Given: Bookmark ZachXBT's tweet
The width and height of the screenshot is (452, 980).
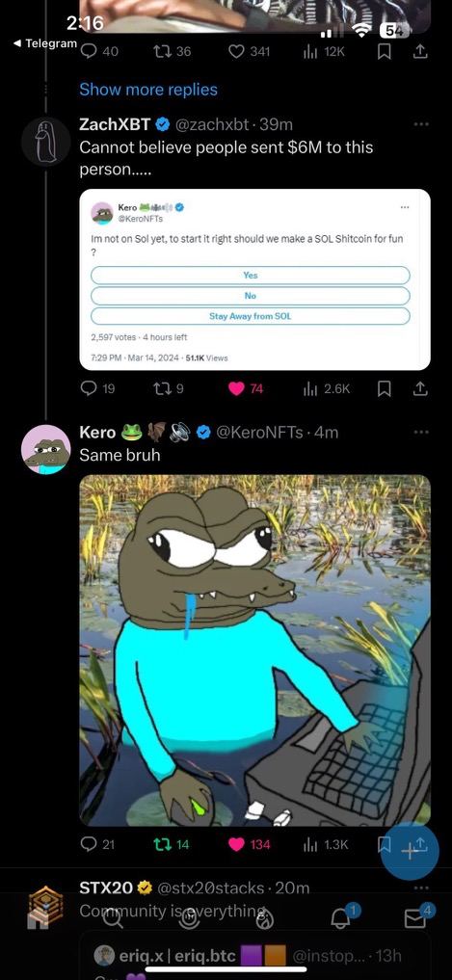Looking at the screenshot, I should coord(385,388).
